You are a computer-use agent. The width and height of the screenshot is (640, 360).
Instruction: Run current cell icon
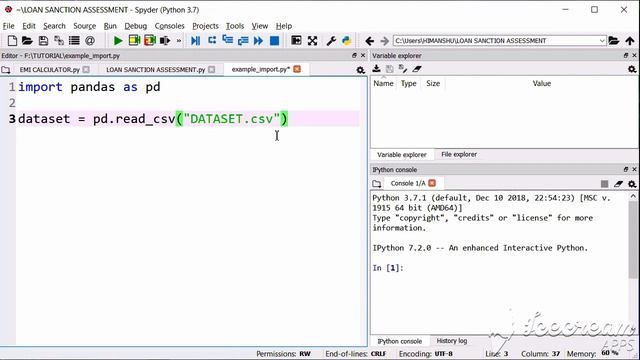134,40
